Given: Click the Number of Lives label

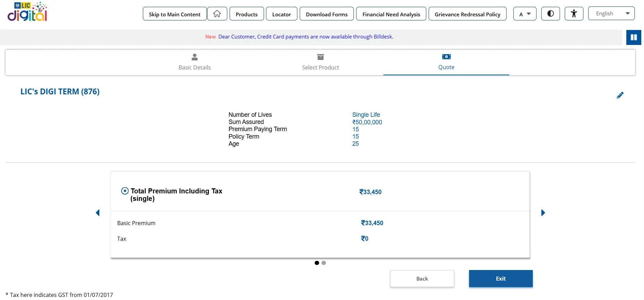Looking at the screenshot, I should click(x=250, y=115).
